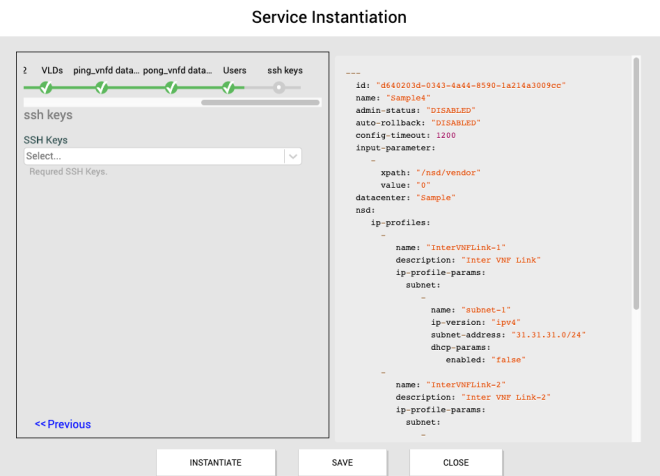This screenshot has height=476, width=660.
Task: Click the VLDs step checkmark icon
Action: coord(45,88)
